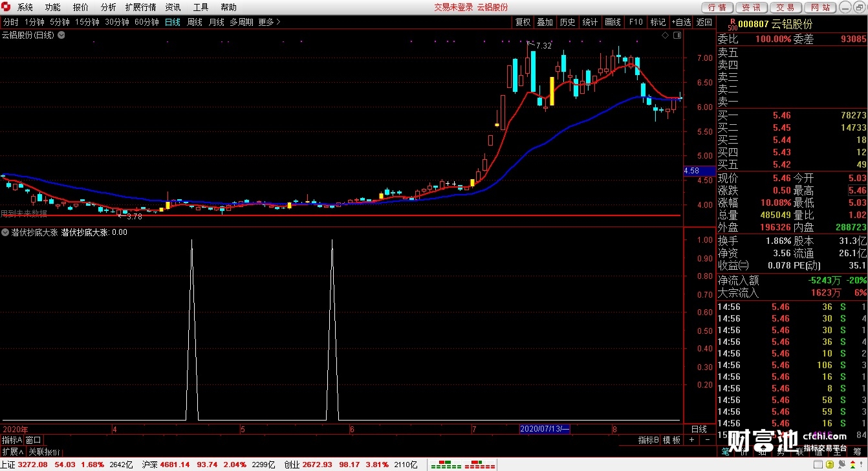The image size is (868, 471).
Task: Click the 3.78 low price label on the chart
Action: [133, 217]
